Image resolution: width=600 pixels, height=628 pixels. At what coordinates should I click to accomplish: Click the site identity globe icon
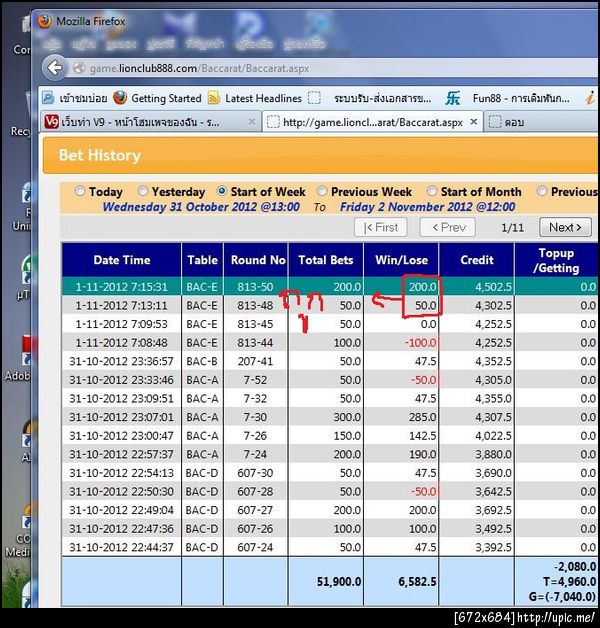(79, 68)
